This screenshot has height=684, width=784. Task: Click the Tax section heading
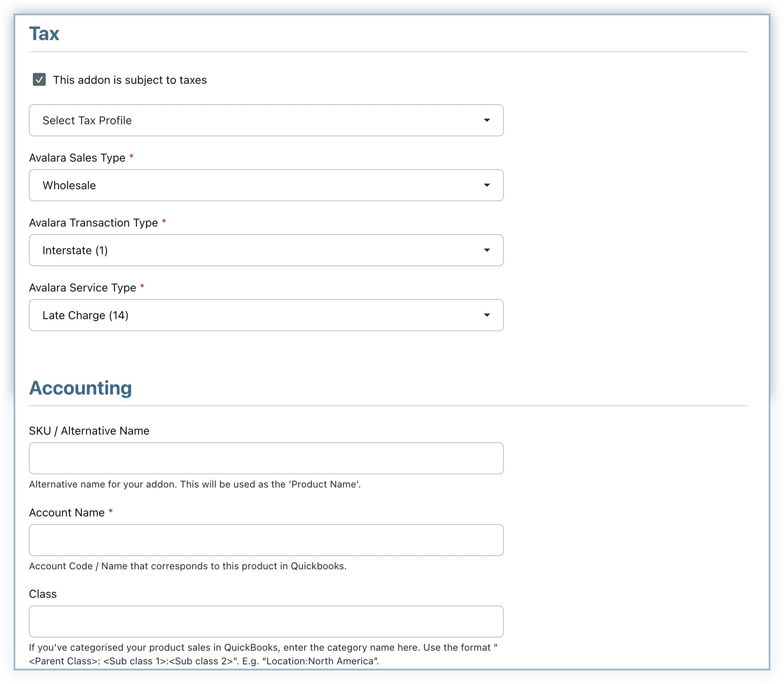pyautogui.click(x=44, y=34)
